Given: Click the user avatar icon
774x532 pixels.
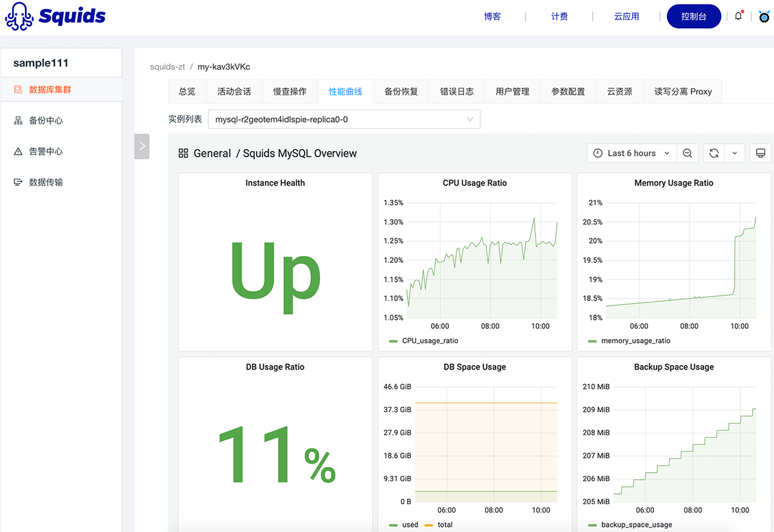Looking at the screenshot, I should (x=764, y=17).
